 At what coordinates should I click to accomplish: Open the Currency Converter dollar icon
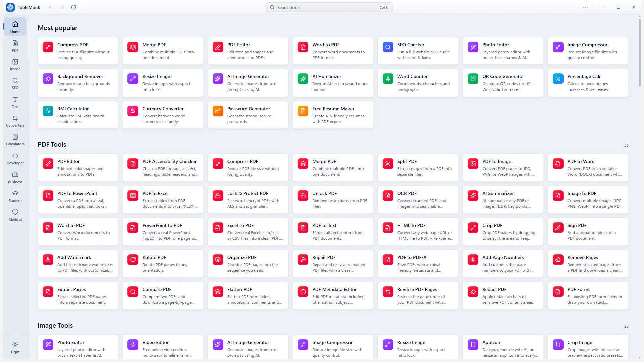(133, 111)
